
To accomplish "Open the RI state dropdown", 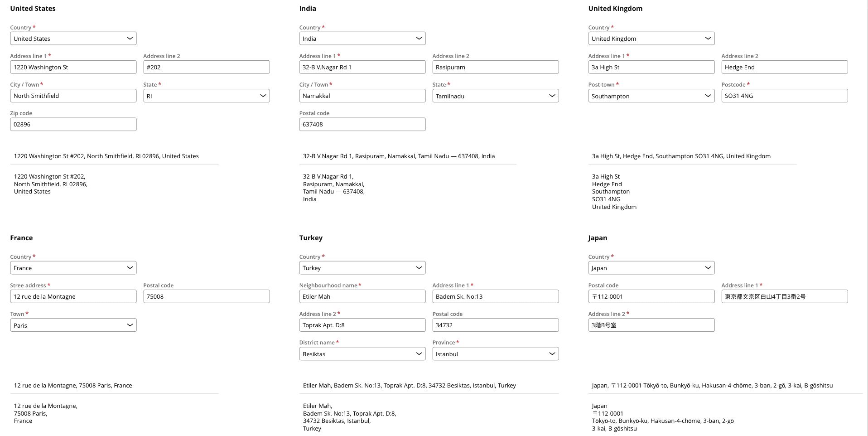I will tap(207, 96).
